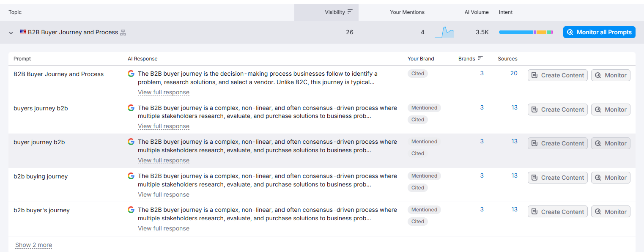The width and height of the screenshot is (644, 252).
Task: Click Cited badge in B2B Buyer Journey and Process row
Action: click(418, 74)
